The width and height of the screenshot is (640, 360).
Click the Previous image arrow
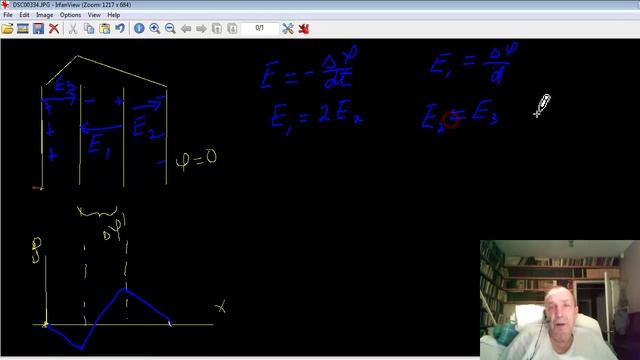click(x=186, y=29)
